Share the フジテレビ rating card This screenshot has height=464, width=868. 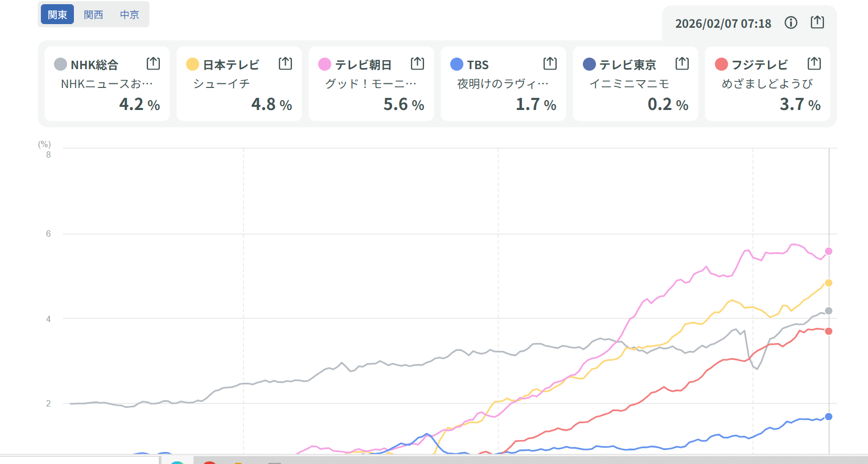pyautogui.click(x=814, y=64)
